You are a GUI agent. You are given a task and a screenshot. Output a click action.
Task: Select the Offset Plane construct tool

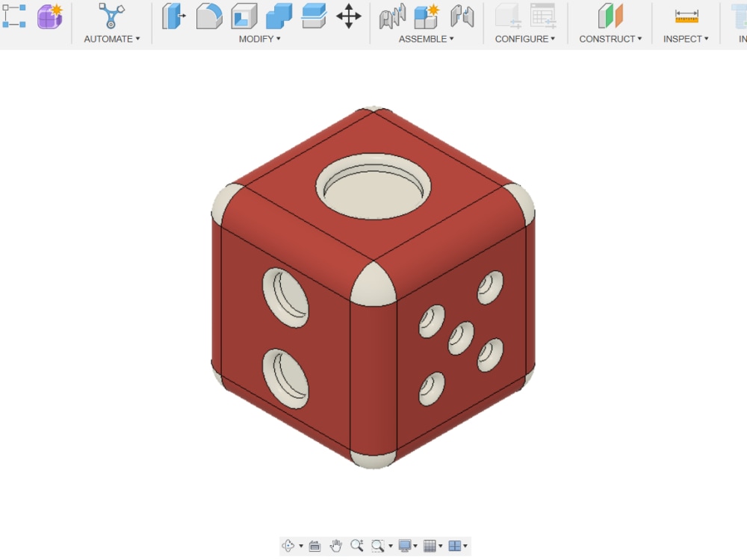tap(610, 16)
